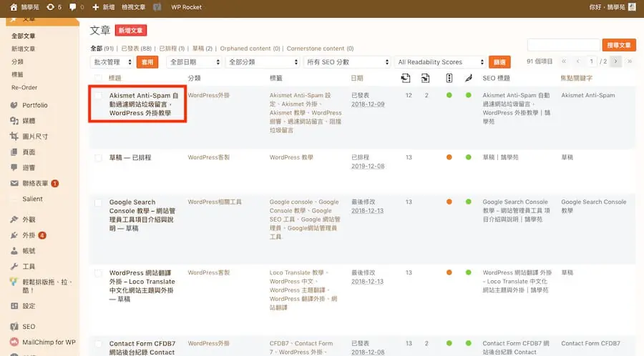Click the Filter (篩選) button
Viewport: 644px width, 356px height.
coord(499,62)
